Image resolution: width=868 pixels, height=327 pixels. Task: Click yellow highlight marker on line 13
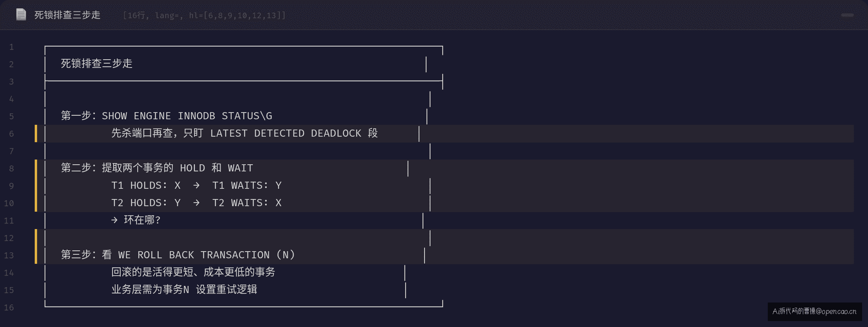(36, 255)
